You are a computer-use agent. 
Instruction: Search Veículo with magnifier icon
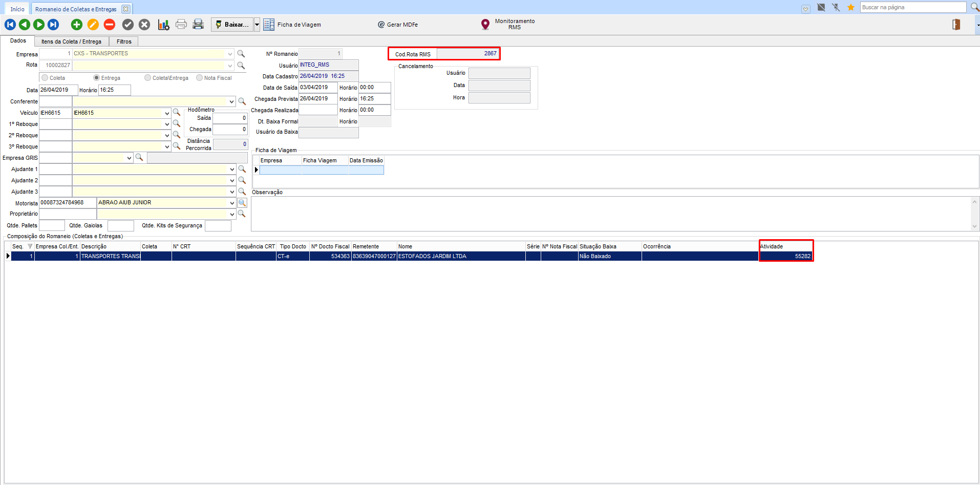coord(177,112)
